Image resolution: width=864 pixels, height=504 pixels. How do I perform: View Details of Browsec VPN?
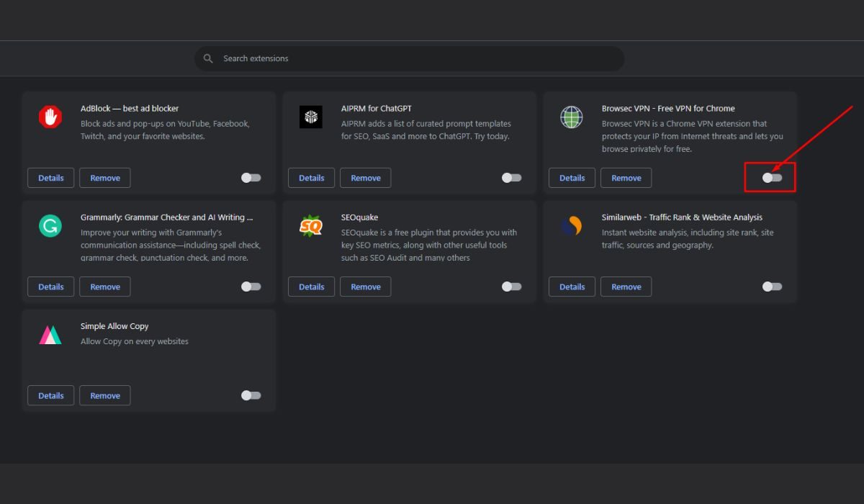click(x=572, y=178)
